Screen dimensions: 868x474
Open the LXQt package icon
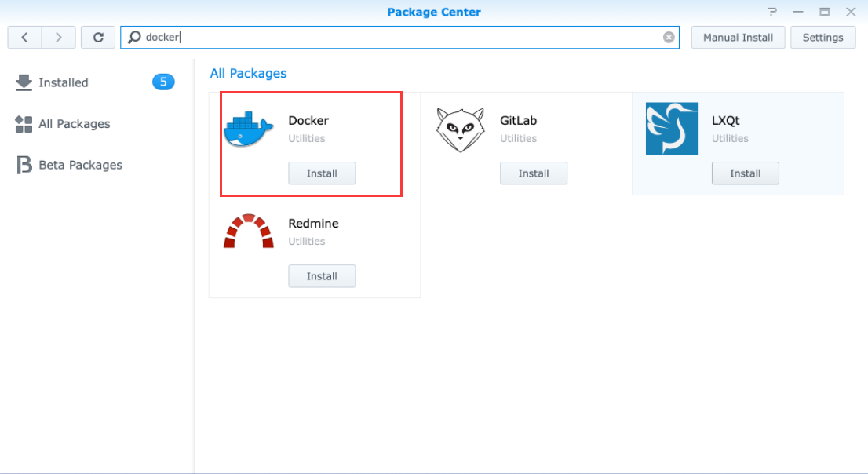[x=671, y=129]
